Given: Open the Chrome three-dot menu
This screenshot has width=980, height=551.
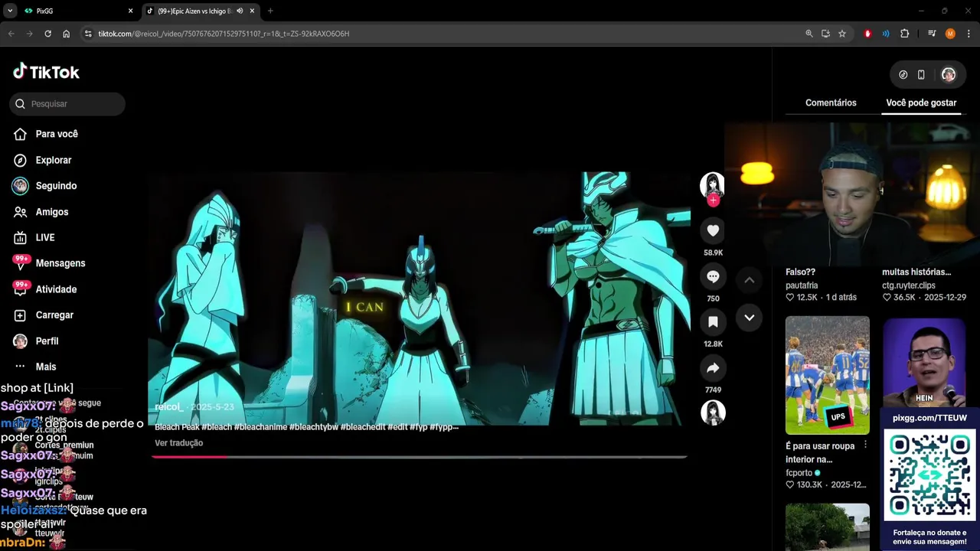Looking at the screenshot, I should [969, 34].
